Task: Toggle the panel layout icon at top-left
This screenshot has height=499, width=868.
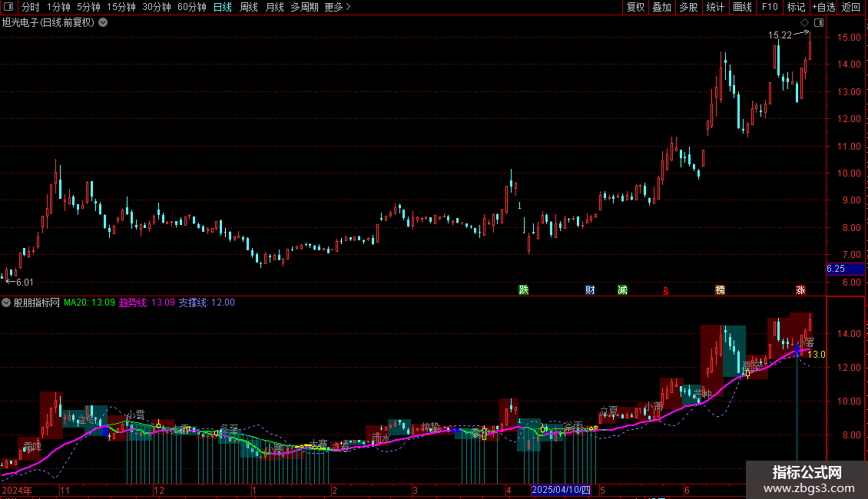Action: point(8,7)
